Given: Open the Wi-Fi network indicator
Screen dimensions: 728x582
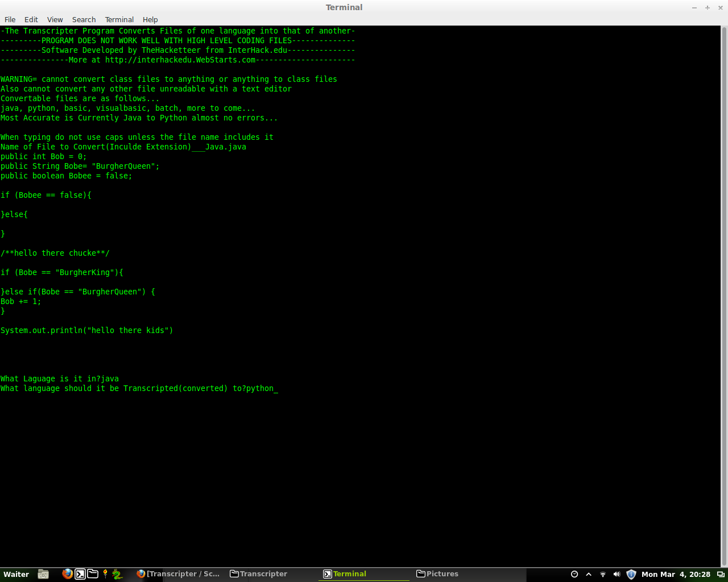Looking at the screenshot, I should [x=603, y=574].
